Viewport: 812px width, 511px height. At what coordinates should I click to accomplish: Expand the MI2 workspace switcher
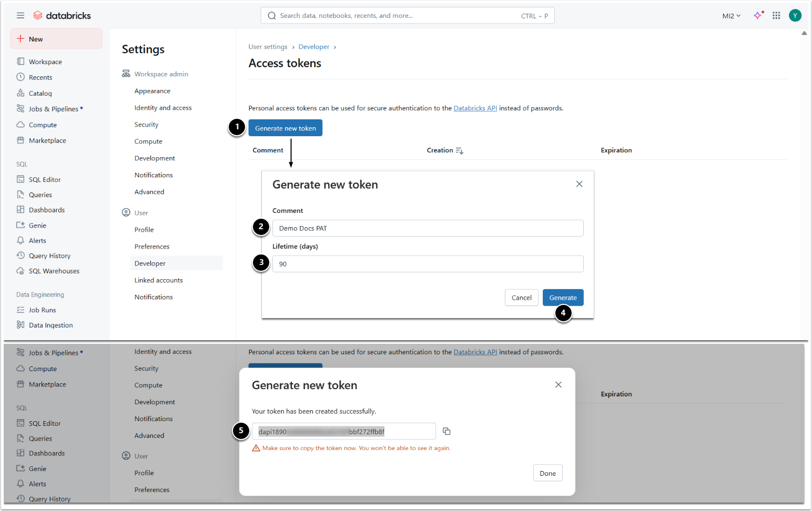(x=732, y=16)
